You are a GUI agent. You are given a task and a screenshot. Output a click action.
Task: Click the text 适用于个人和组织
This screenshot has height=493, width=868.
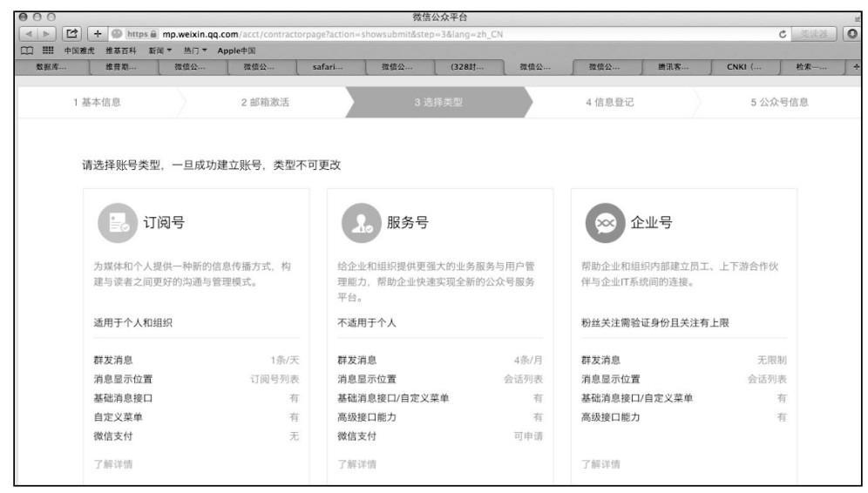[132, 322]
